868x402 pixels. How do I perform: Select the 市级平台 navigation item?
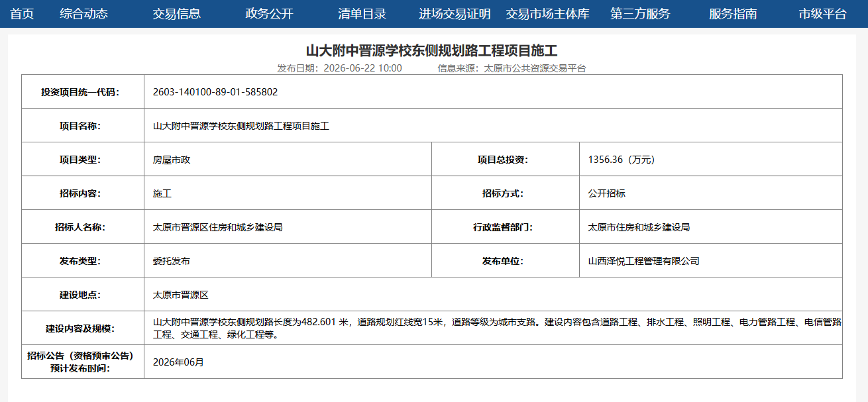point(822,14)
